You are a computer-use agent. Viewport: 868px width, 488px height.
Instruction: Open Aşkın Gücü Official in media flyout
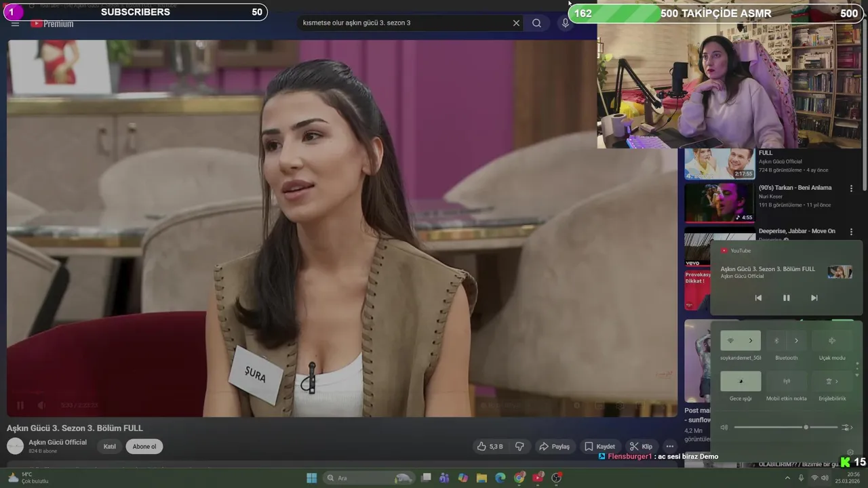742,277
